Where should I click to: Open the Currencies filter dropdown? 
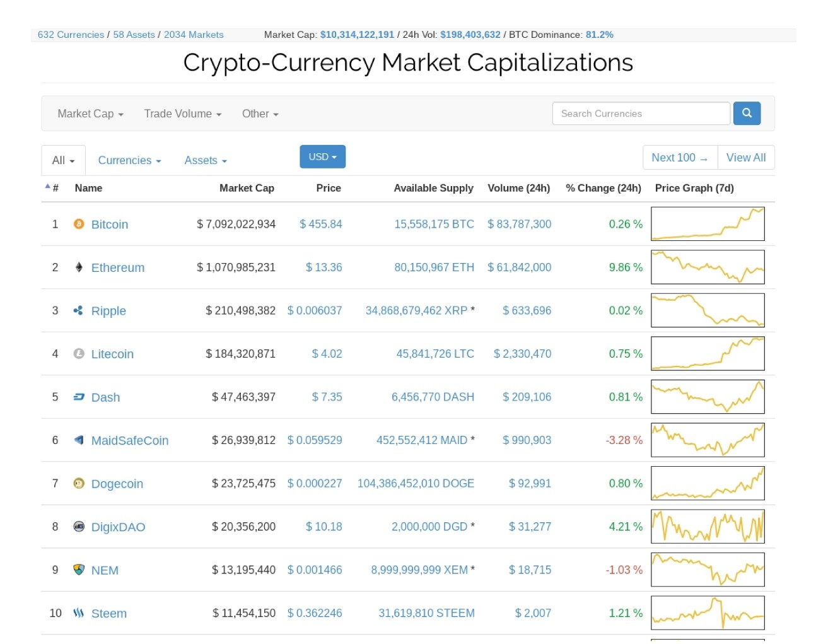click(129, 160)
